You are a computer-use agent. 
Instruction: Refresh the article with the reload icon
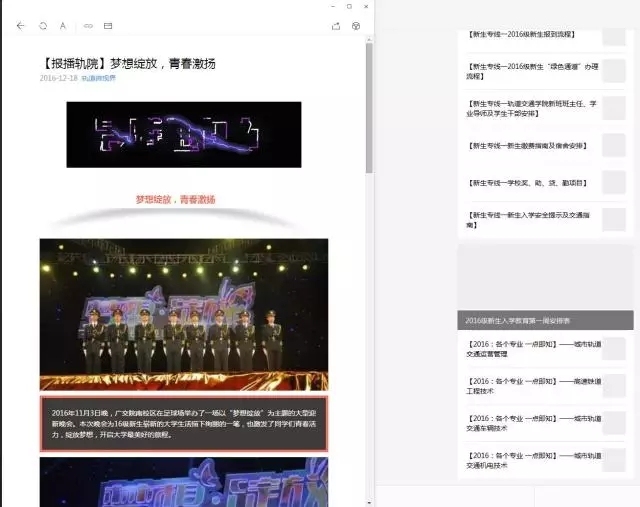[42, 26]
